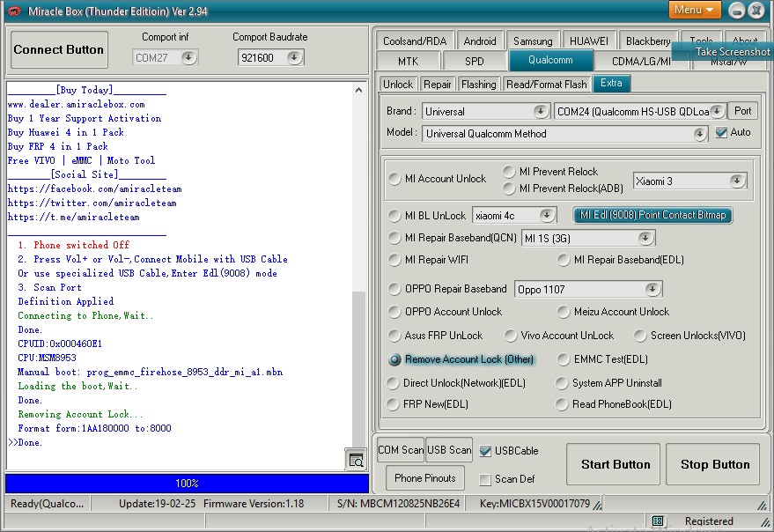Viewport: 774px width, 532px height.
Task: Open the Read/Format Flash sub-tab
Action: pyautogui.click(x=547, y=85)
